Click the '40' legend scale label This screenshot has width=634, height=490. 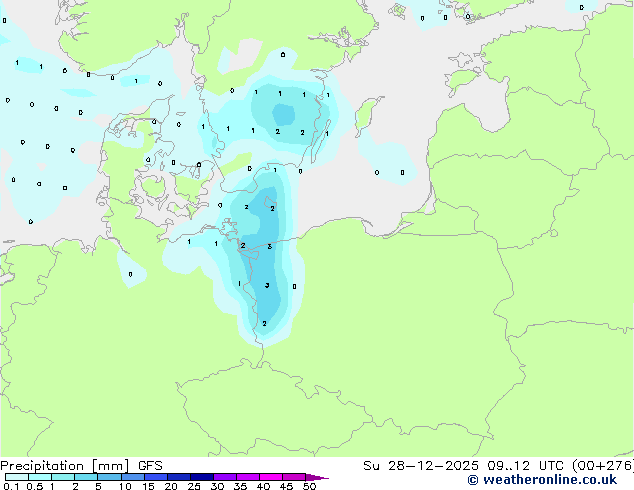coord(263,486)
